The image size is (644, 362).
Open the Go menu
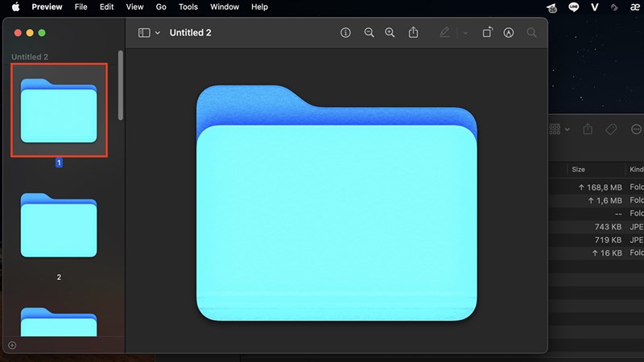(161, 7)
